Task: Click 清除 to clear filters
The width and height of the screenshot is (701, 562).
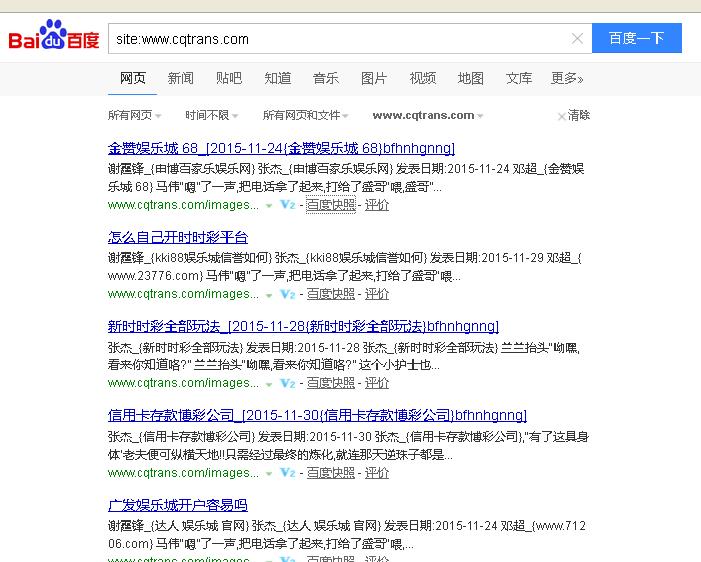Action: tap(574, 115)
